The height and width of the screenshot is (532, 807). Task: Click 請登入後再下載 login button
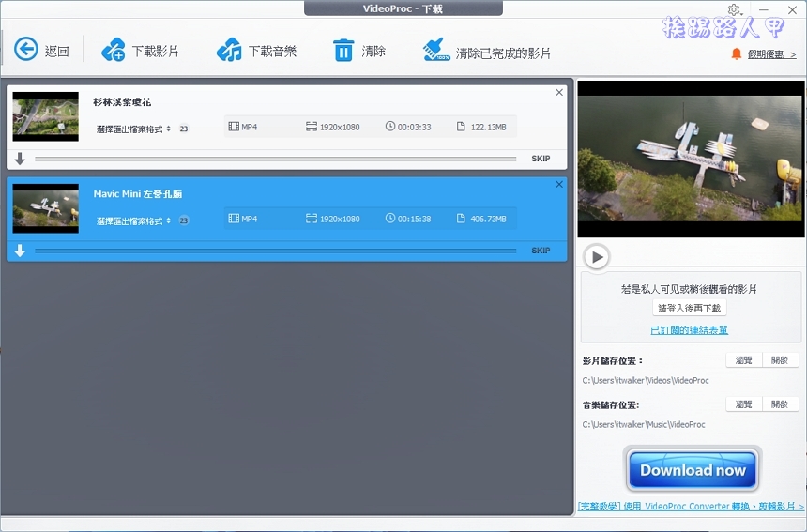point(689,308)
